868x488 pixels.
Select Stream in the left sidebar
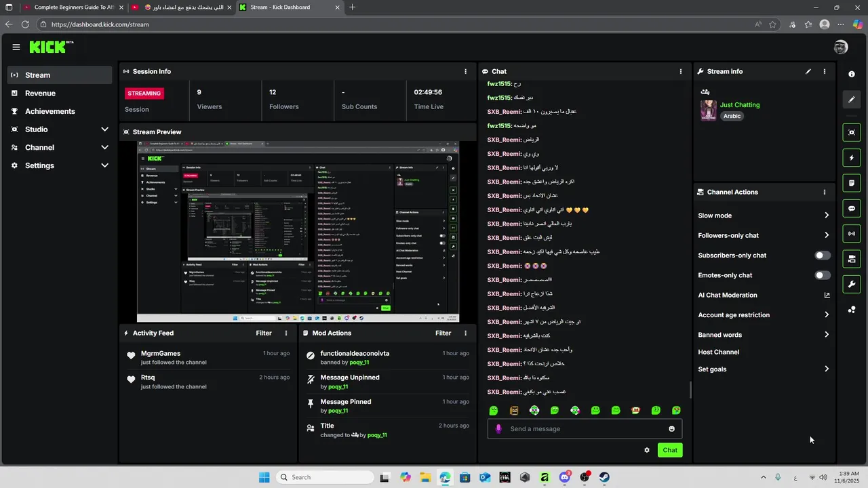coord(60,75)
